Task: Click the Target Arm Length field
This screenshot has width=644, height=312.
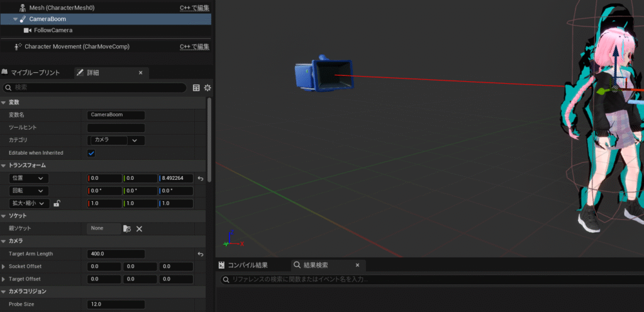Action: pos(116,253)
